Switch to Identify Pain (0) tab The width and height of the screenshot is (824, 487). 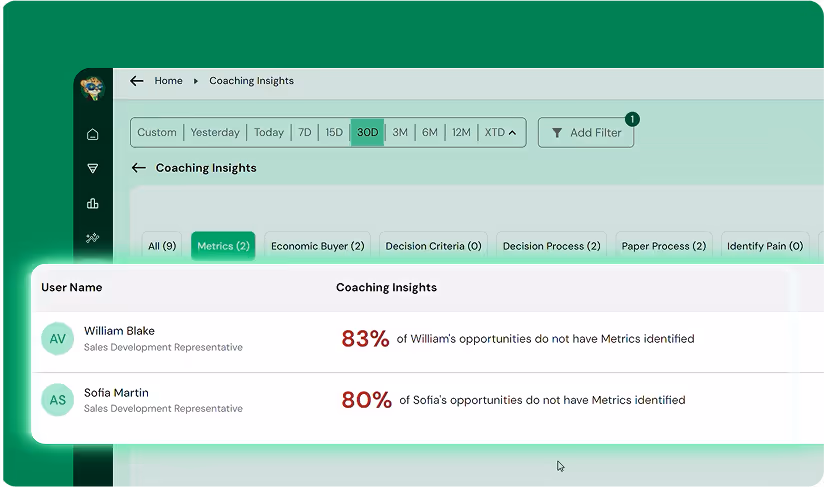point(765,246)
